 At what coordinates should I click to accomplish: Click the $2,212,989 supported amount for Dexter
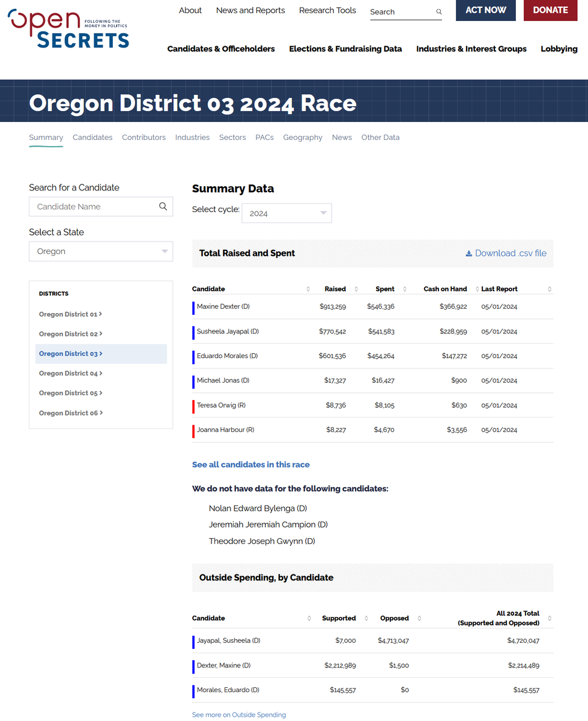coord(340,665)
